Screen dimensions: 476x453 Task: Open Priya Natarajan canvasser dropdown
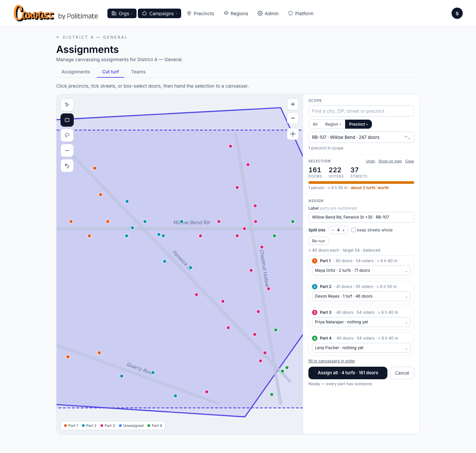pyautogui.click(x=361, y=322)
